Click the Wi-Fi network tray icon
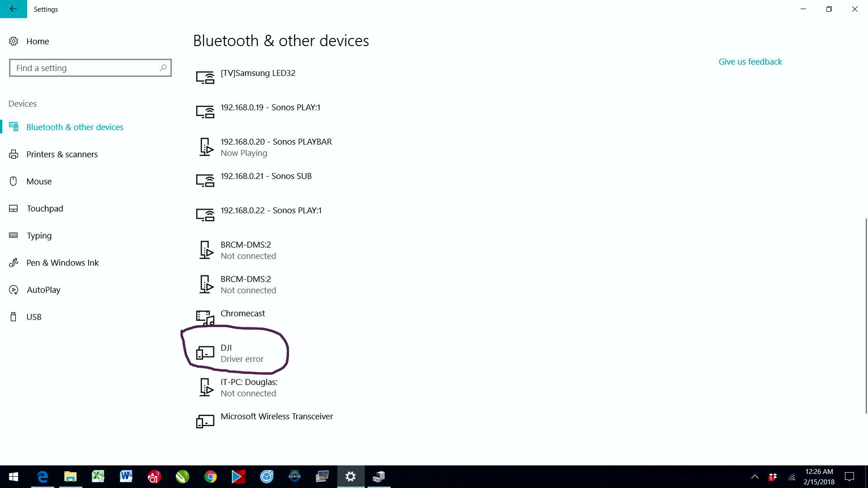This screenshot has width=868, height=488. coord(792,477)
